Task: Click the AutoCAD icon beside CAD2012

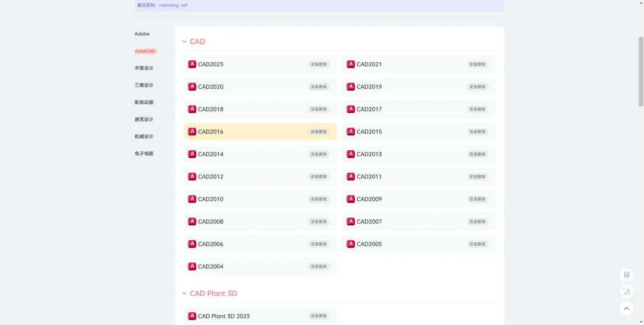Action: coord(192,177)
